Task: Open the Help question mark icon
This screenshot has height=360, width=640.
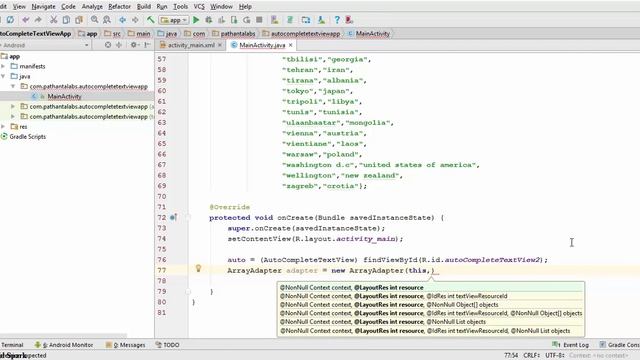Action: tap(337, 20)
